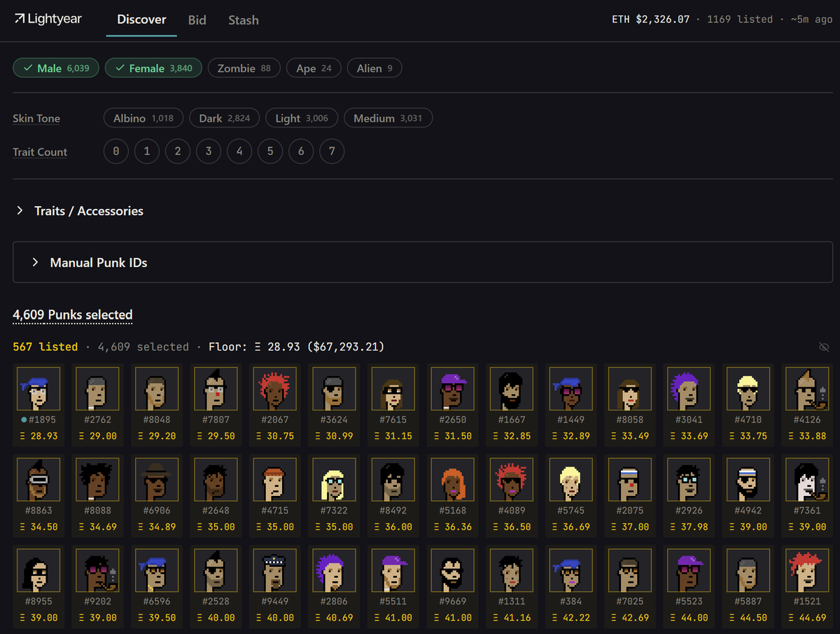
Task: Open punk #9669 with beard
Action: (452, 570)
